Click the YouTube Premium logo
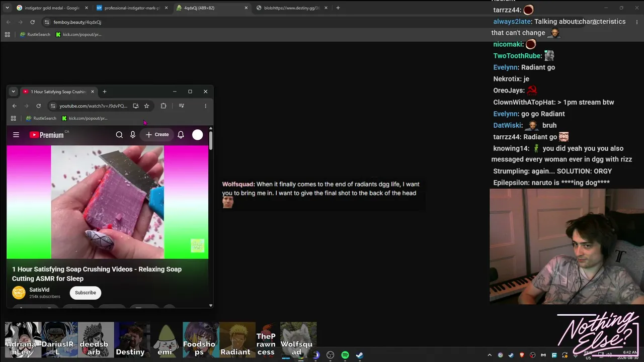 point(47,135)
